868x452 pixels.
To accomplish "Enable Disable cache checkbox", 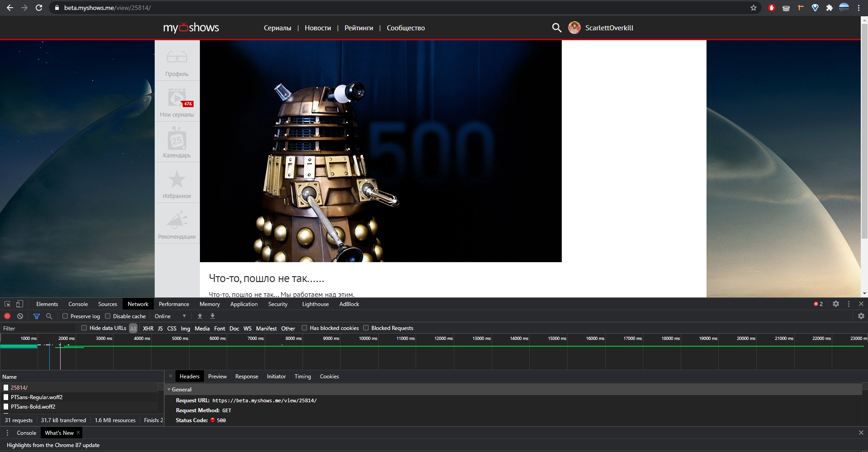I will click(108, 316).
